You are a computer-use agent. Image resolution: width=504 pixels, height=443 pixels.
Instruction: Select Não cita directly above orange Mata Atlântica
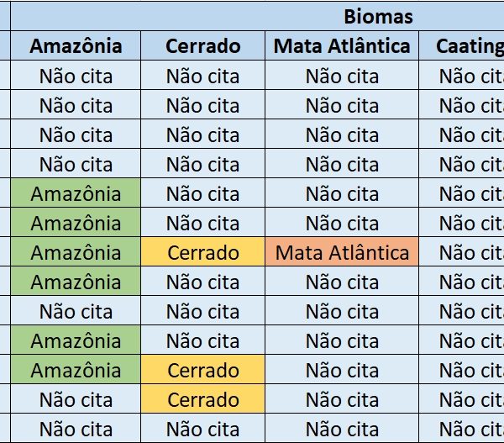point(342,223)
